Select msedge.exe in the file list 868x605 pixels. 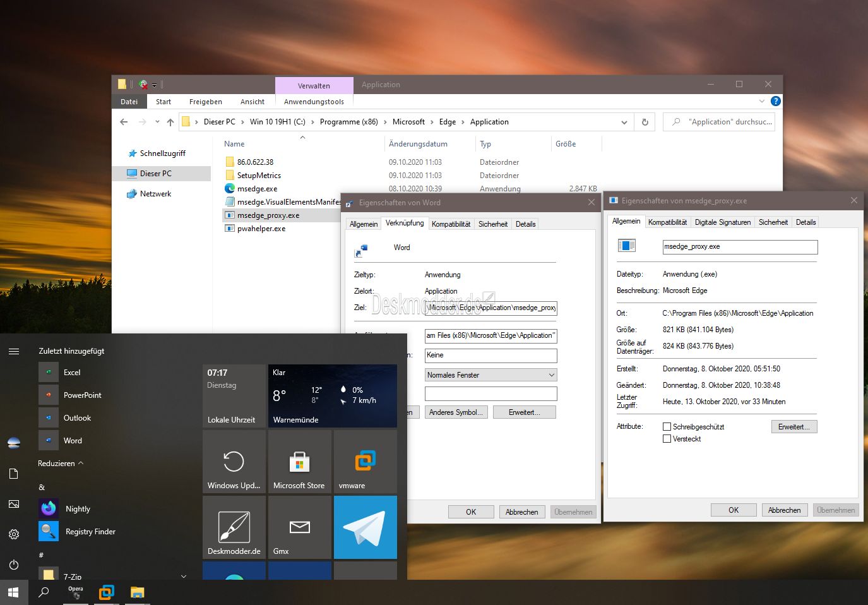point(257,189)
